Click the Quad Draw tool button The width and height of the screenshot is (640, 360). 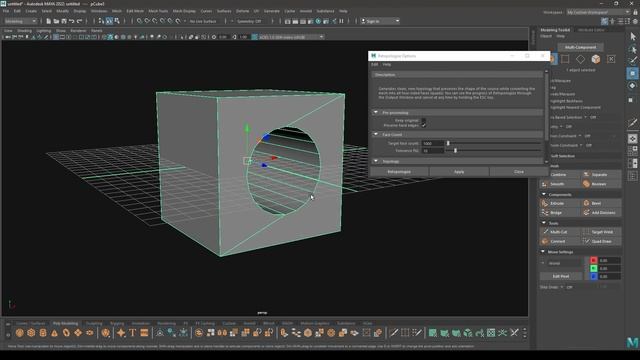(x=601, y=241)
